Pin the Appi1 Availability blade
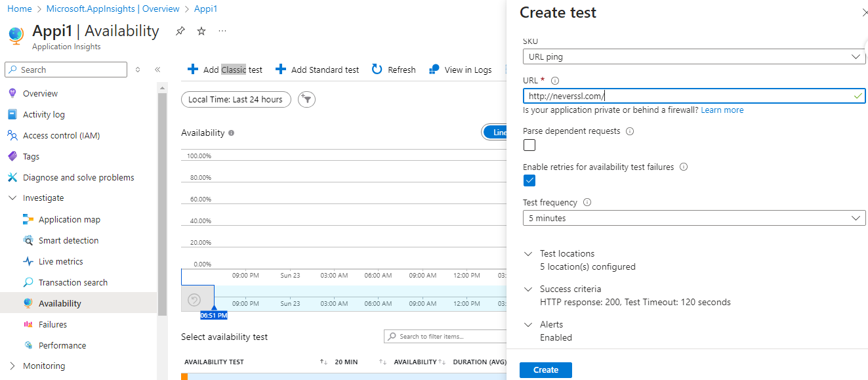 180,31
